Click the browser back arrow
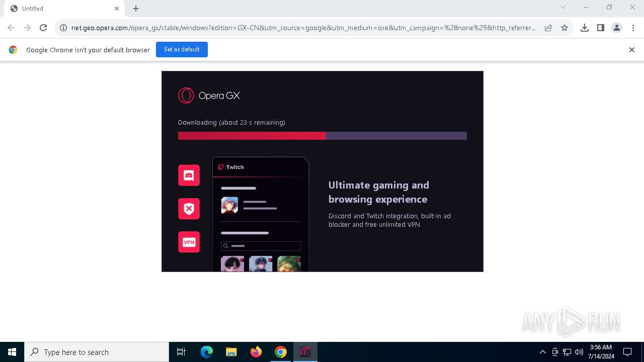The height and width of the screenshot is (362, 644). pos(11,28)
